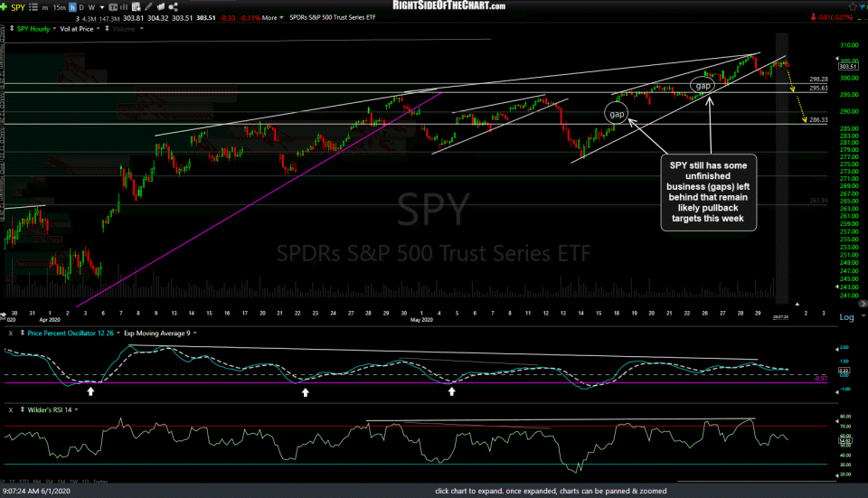This screenshot has width=868, height=498.
Task: Click the layouts flag icon in toolbar
Action: click(161, 7)
